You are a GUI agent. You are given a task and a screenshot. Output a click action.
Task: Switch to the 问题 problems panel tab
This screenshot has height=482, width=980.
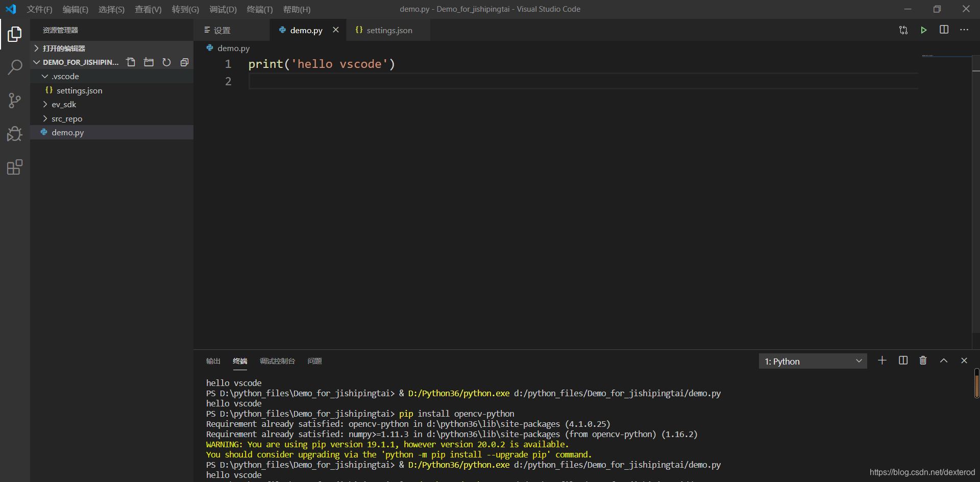[315, 361]
